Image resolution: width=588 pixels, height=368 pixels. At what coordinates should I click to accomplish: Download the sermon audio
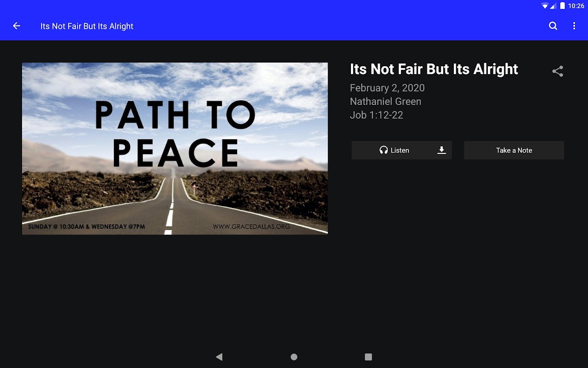441,150
